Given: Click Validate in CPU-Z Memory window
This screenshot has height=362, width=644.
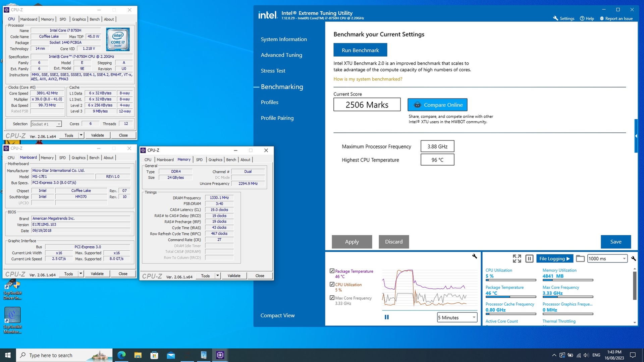Looking at the screenshot, I should click(x=234, y=276).
